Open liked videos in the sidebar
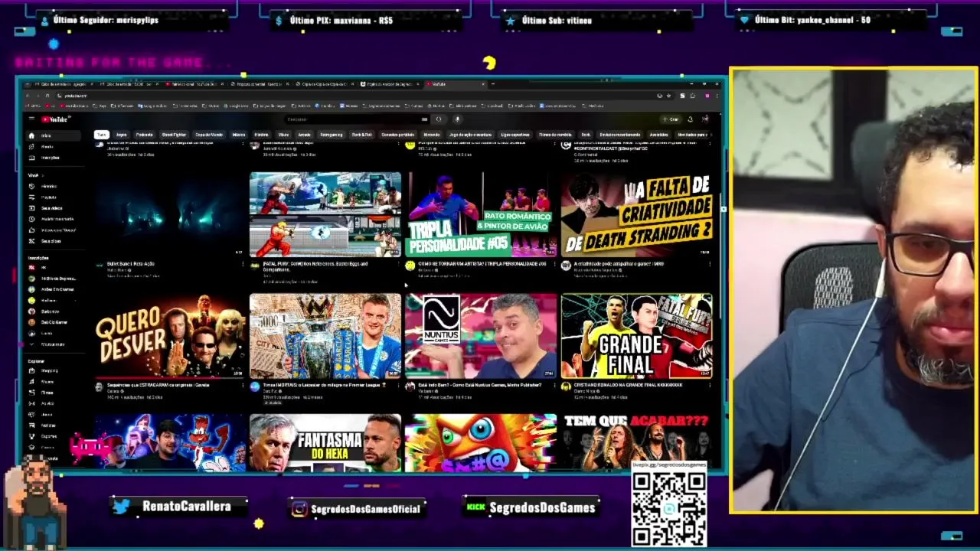Image resolution: width=980 pixels, height=551 pixels. coord(55,230)
